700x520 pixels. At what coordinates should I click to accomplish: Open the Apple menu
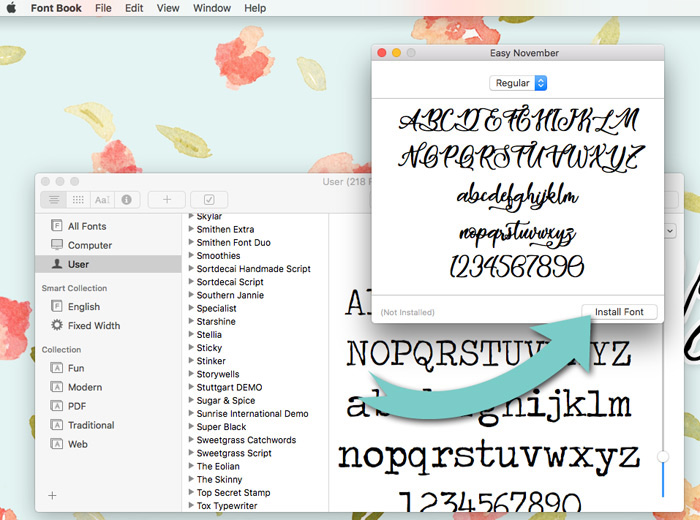[11, 8]
